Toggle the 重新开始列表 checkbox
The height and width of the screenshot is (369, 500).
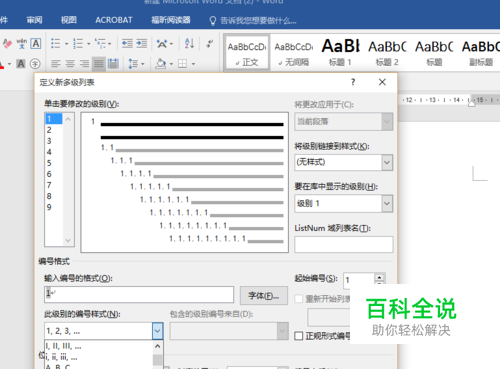(299, 299)
